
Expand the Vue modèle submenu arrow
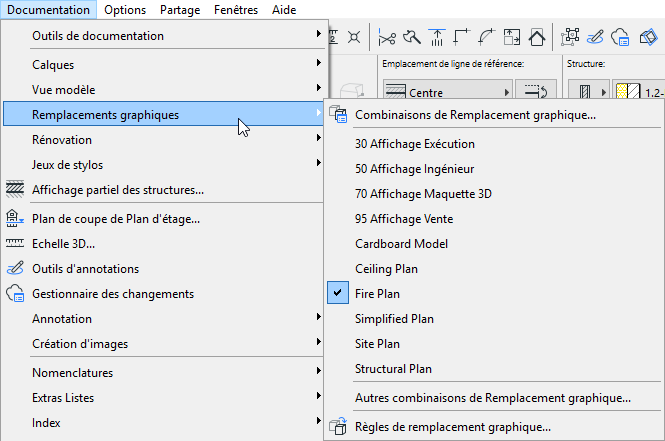(318, 88)
